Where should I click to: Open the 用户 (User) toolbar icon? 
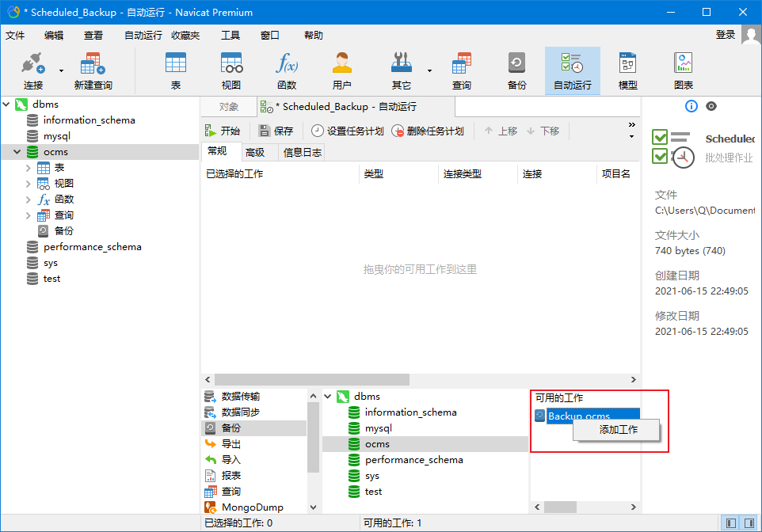pos(341,70)
